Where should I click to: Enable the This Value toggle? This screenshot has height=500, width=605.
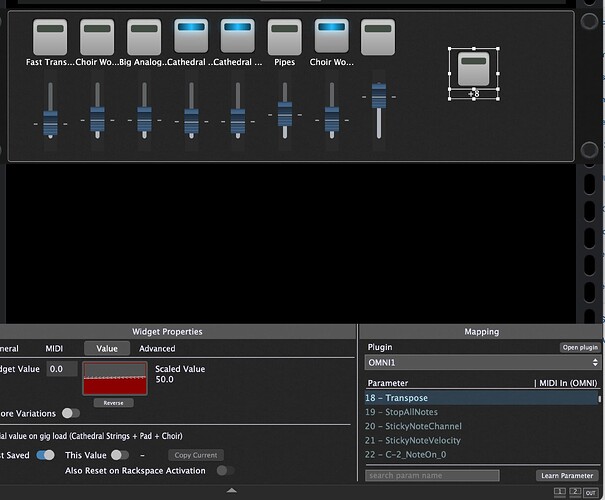coord(119,454)
